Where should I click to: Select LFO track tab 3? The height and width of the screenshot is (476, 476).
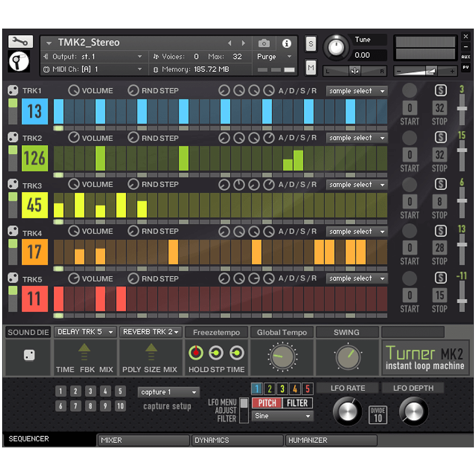(x=282, y=389)
